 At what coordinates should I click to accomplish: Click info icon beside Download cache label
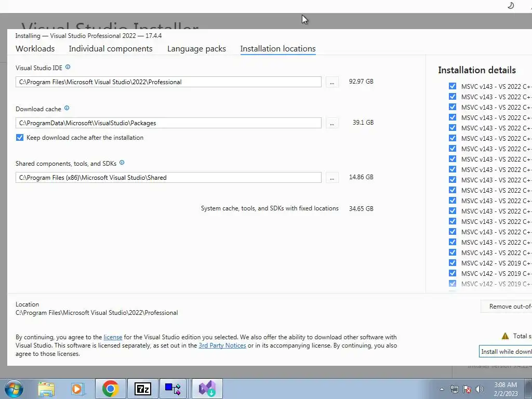pyautogui.click(x=67, y=108)
